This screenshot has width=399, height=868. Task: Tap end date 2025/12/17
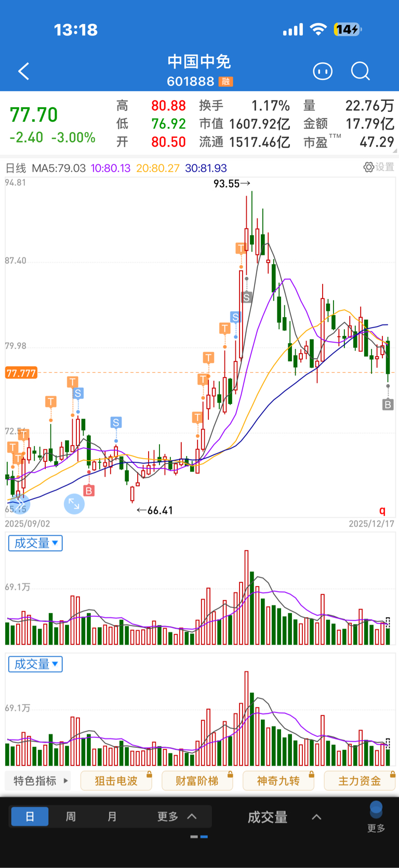click(x=371, y=524)
